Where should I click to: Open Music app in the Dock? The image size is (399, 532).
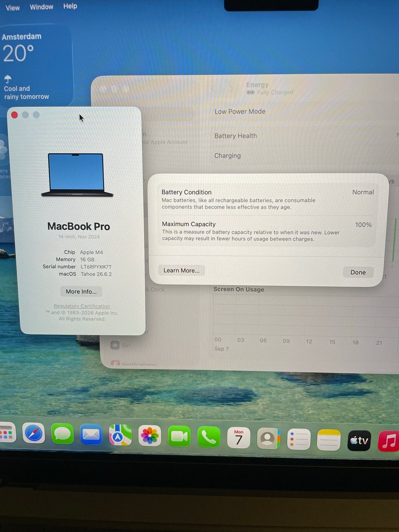click(x=388, y=441)
